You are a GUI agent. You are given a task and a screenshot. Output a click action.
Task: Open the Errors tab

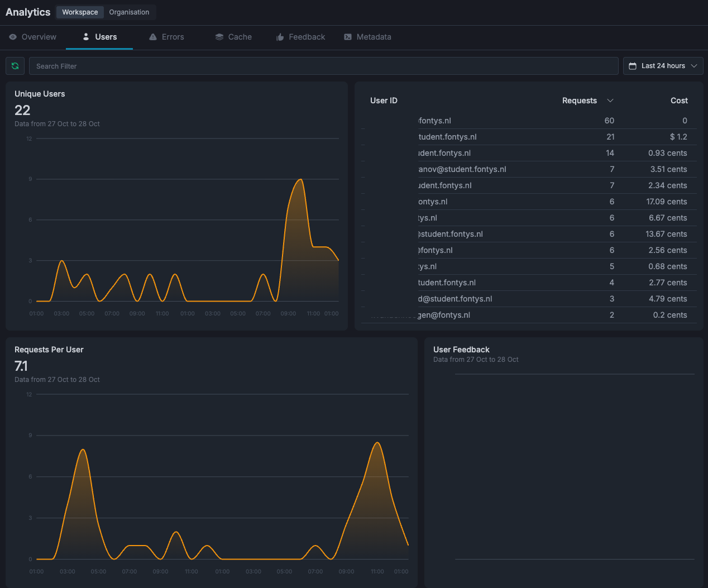tap(173, 37)
